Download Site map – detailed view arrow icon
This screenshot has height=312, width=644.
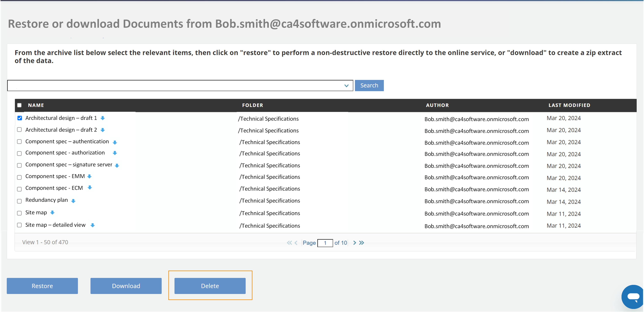[x=92, y=225]
